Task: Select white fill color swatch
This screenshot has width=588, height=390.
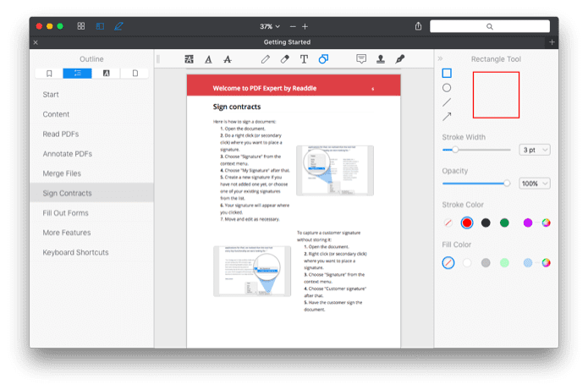Action: point(467,262)
